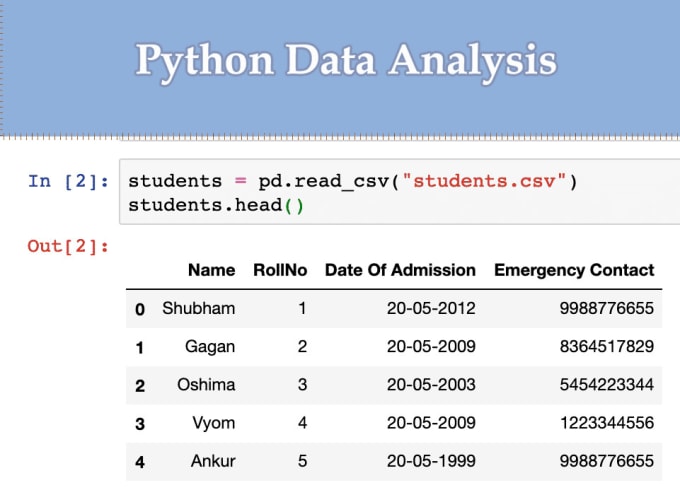This screenshot has width=680, height=495.
Task: Click admission date 20-05-2012
Action: pos(431,308)
